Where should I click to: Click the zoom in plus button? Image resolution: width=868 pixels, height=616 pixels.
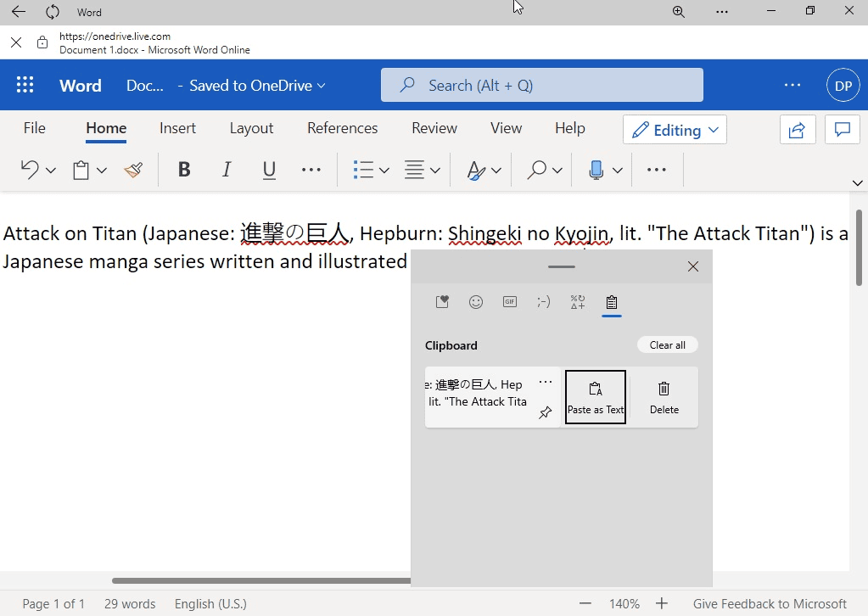point(662,604)
